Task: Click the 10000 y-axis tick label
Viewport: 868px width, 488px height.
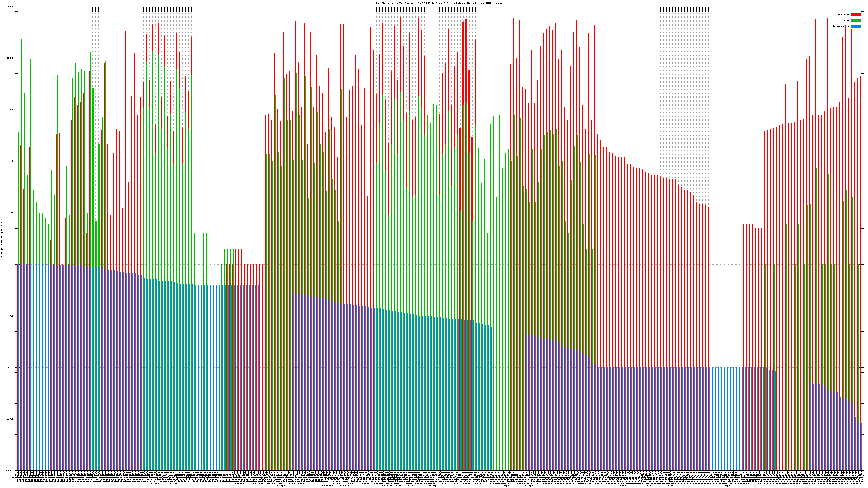Action: [11, 58]
